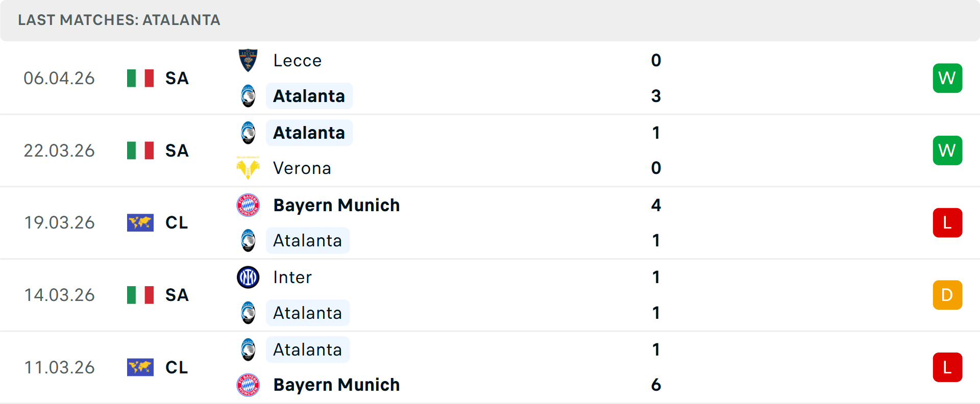Open the Inter team link

(x=292, y=277)
